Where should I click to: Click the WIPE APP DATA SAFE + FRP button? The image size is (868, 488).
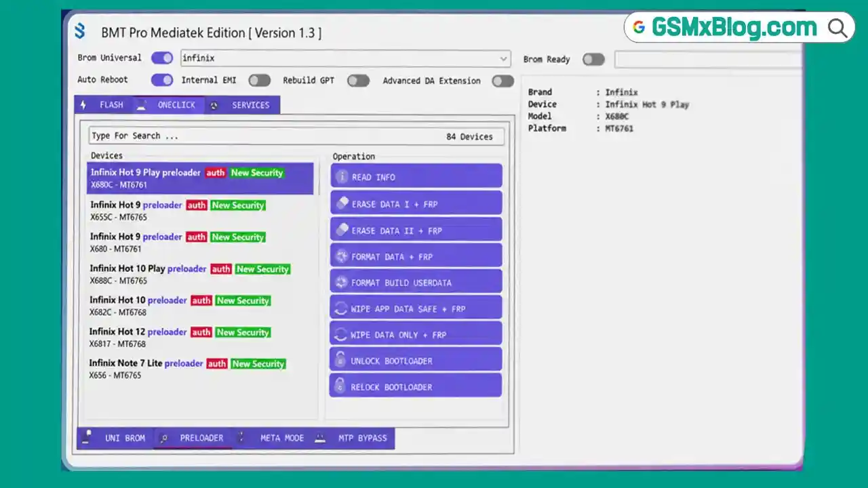pos(416,308)
